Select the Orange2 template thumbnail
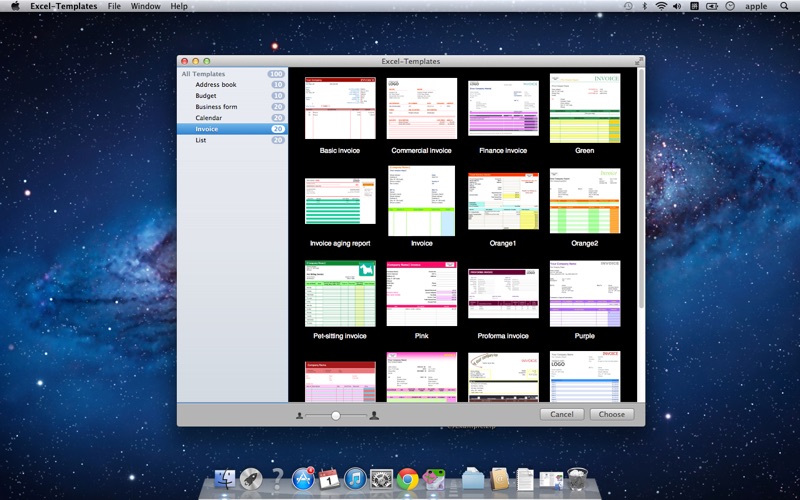Screen dimensions: 800x500 point(585,201)
